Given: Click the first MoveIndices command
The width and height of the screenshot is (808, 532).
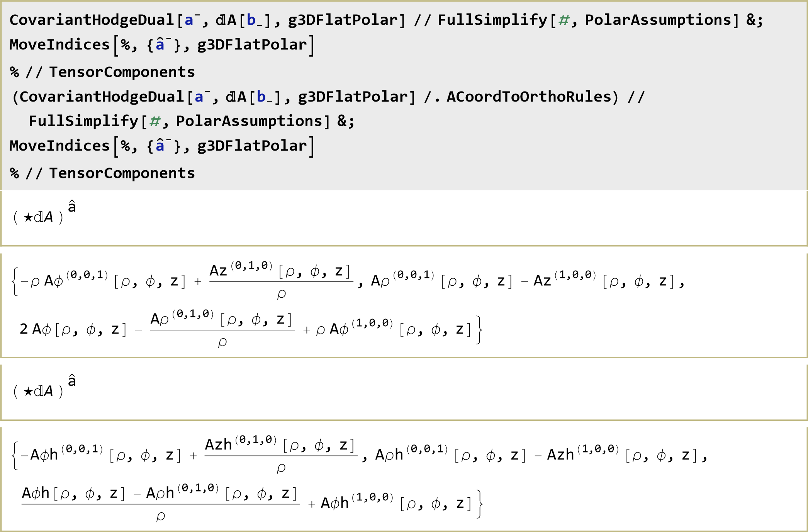Looking at the screenshot, I should (x=59, y=45).
